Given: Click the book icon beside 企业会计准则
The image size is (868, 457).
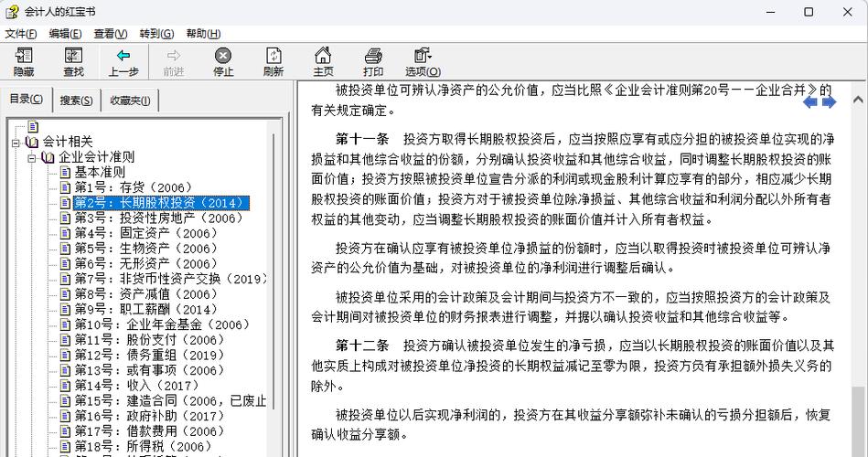Looking at the screenshot, I should [48, 158].
